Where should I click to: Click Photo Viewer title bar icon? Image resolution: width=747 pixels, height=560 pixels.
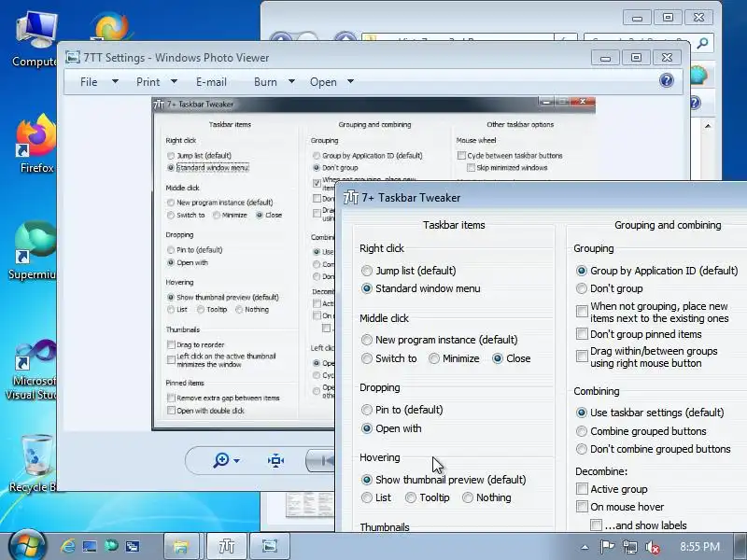pos(73,57)
